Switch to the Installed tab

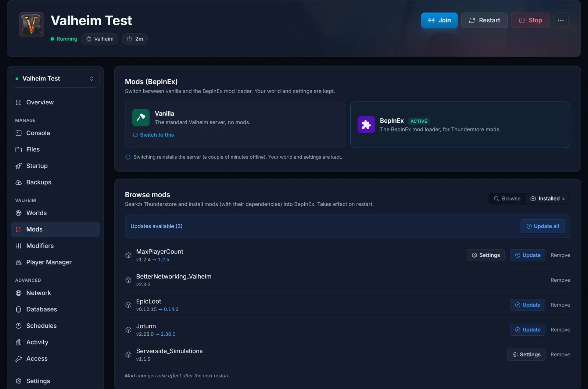(548, 199)
